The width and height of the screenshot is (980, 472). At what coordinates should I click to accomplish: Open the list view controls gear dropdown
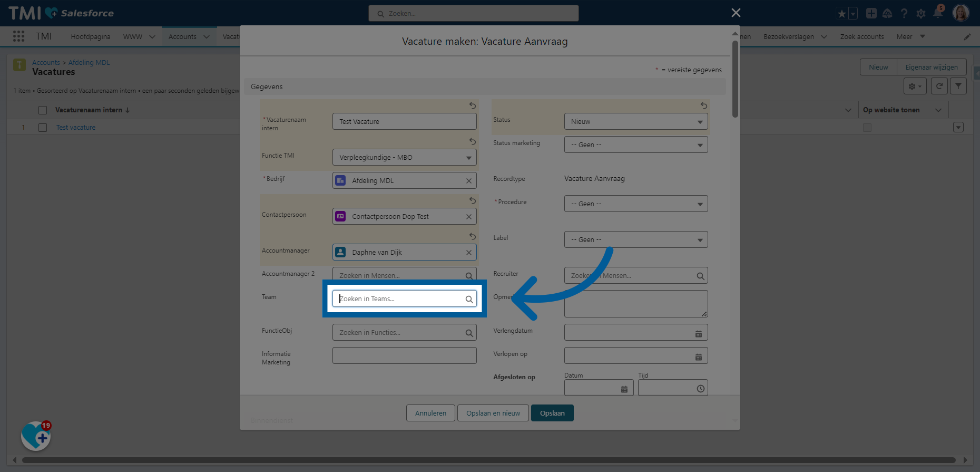pos(915,86)
